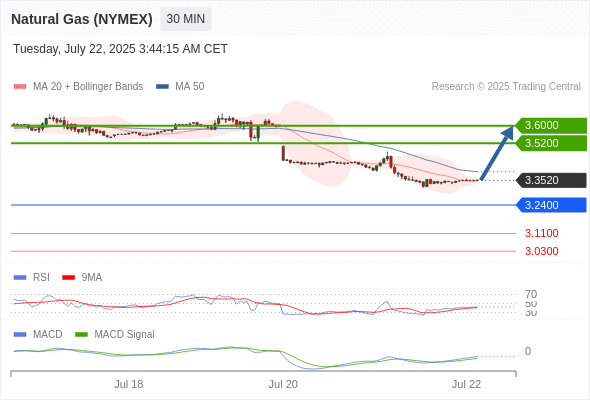Click the MACD Signal green legend marker

click(81, 335)
